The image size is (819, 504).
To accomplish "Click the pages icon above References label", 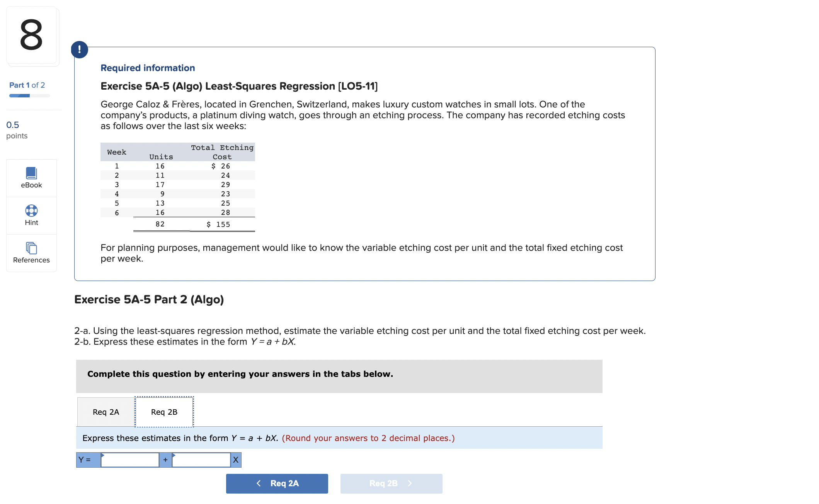I will pos(31,248).
